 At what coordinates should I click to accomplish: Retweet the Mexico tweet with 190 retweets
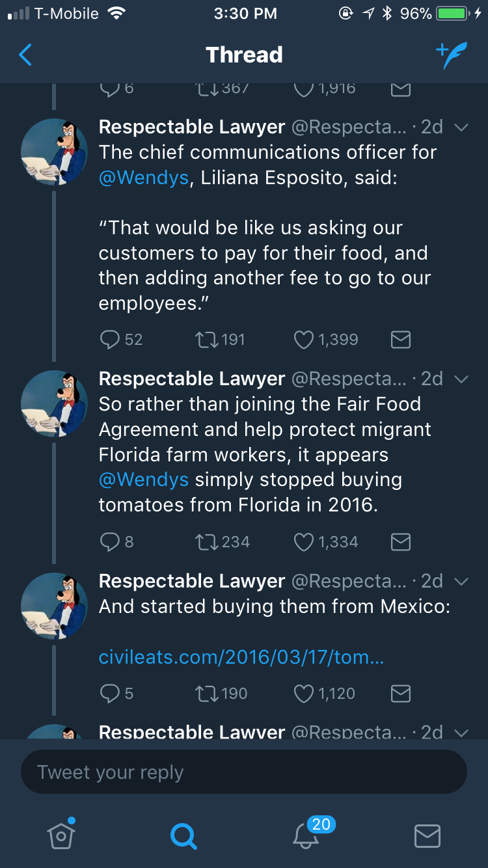coord(206,694)
